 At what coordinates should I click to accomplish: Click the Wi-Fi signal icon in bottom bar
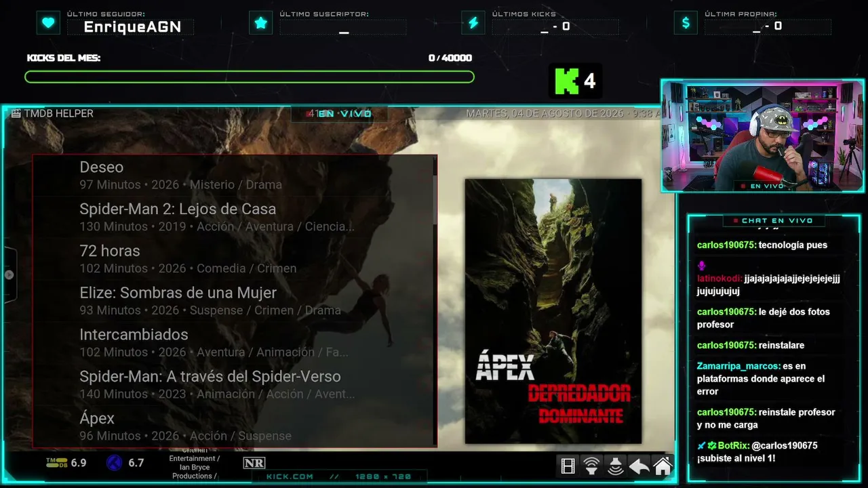click(x=592, y=466)
